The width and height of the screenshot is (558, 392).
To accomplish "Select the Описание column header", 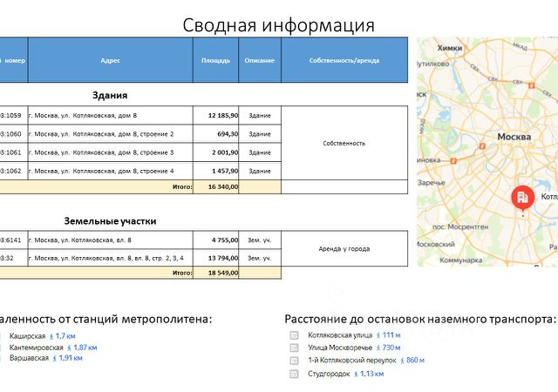I will point(260,60).
